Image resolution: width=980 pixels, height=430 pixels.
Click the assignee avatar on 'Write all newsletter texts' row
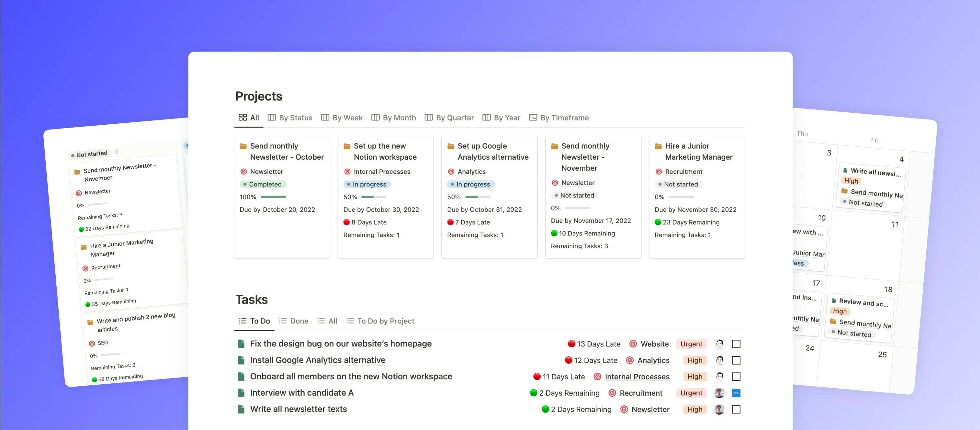pos(719,409)
